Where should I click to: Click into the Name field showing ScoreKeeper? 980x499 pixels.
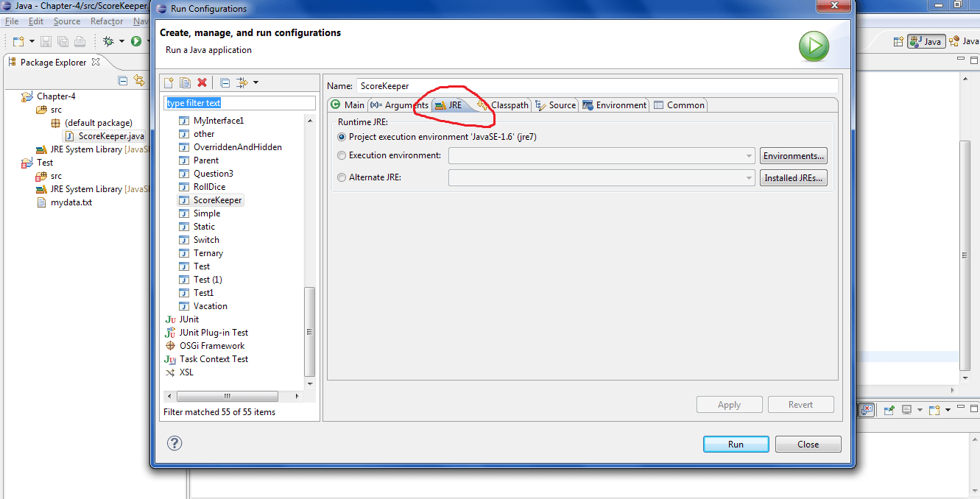pos(597,86)
